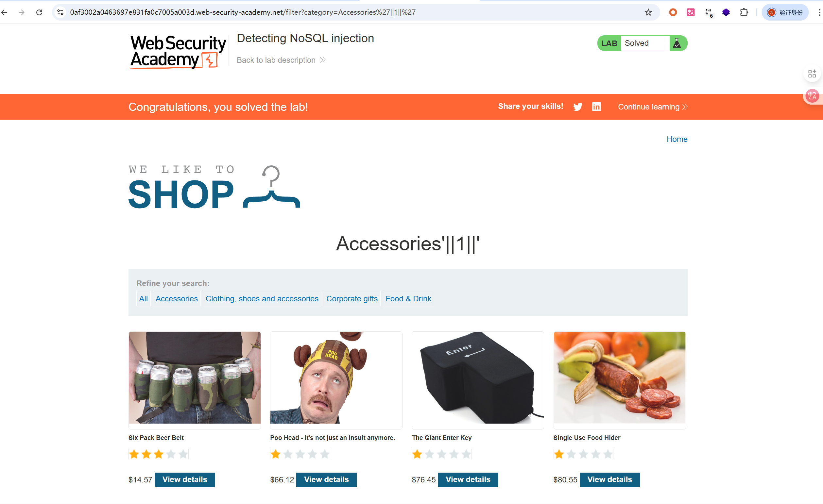The width and height of the screenshot is (823, 504).
Task: Click the Giant Enter Key product image
Action: coord(478,378)
